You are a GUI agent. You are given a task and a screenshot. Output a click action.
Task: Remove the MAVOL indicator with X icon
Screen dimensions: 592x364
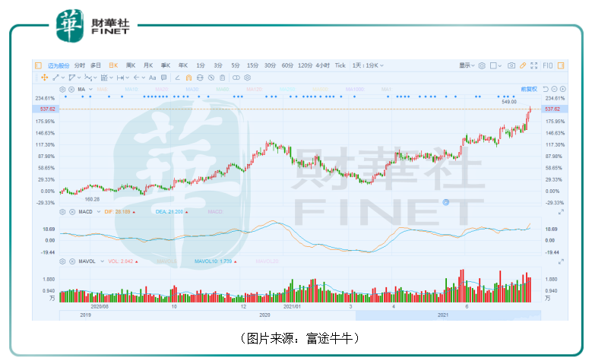pyautogui.click(x=71, y=261)
